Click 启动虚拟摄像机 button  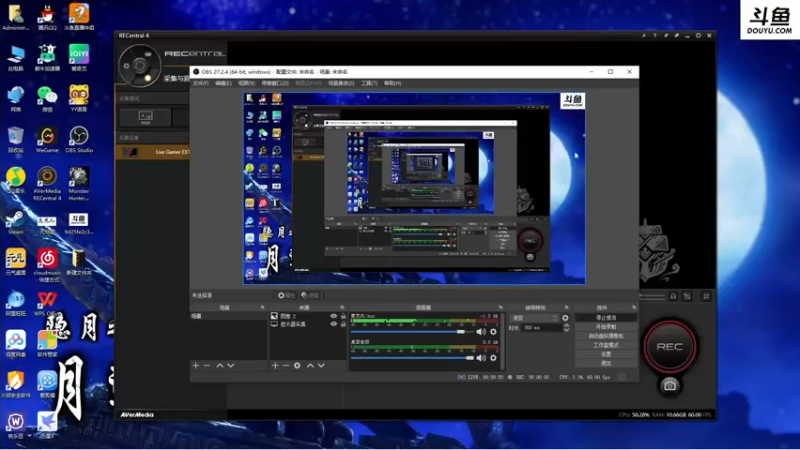pyautogui.click(x=606, y=336)
